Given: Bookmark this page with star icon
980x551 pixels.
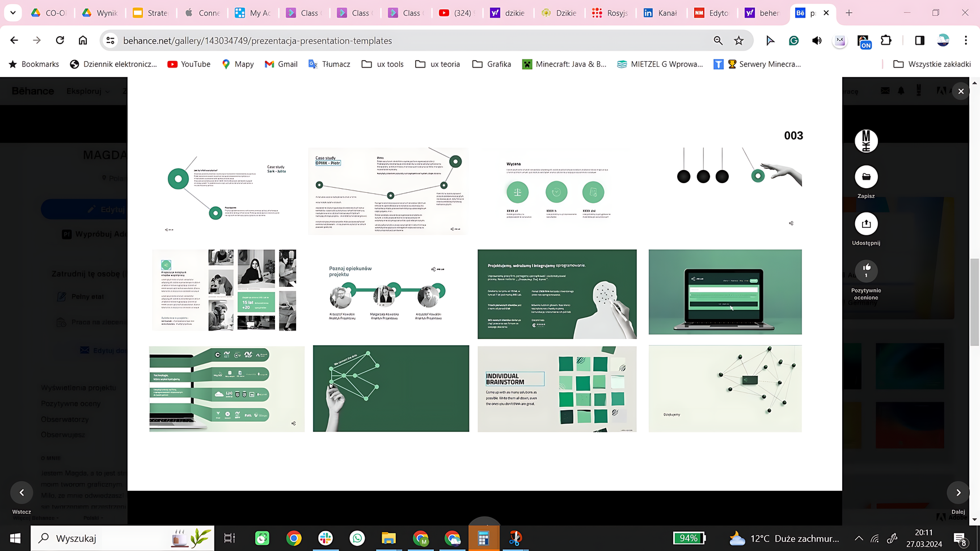Looking at the screenshot, I should (738, 40).
